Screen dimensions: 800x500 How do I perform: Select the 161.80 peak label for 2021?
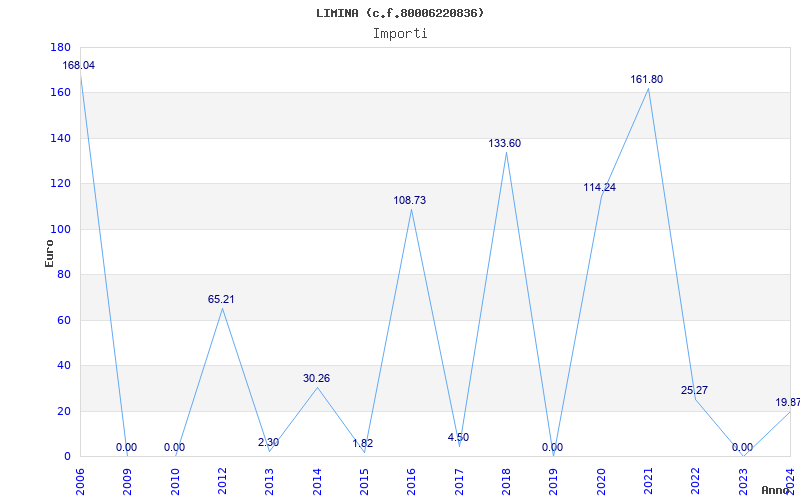click(x=646, y=79)
